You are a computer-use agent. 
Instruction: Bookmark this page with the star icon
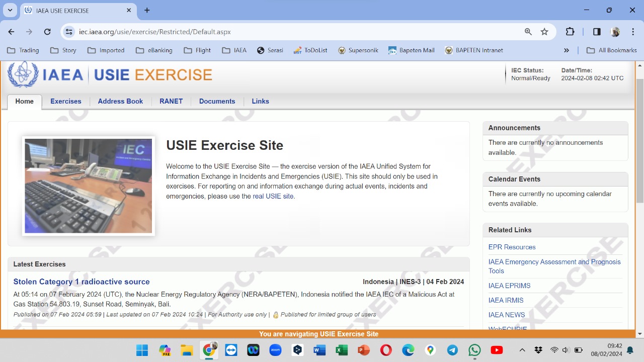544,32
